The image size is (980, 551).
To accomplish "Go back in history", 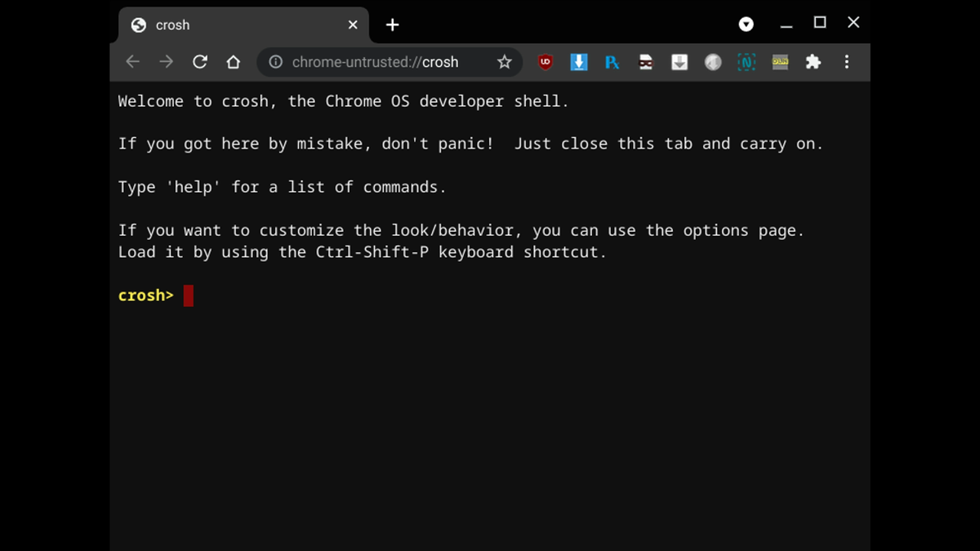I will 133,62.
